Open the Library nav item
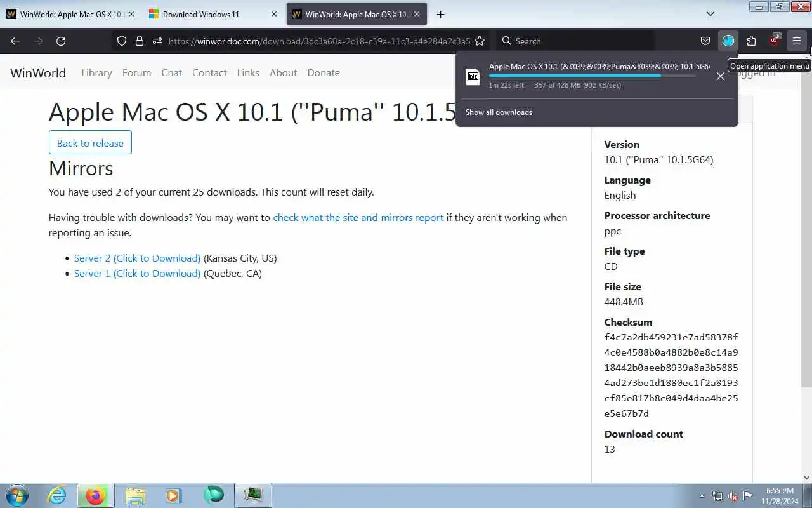The height and width of the screenshot is (508, 812). click(96, 73)
